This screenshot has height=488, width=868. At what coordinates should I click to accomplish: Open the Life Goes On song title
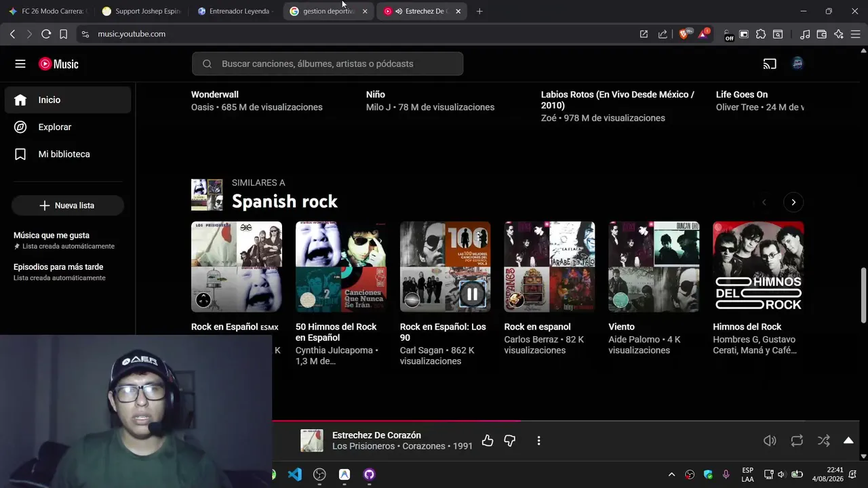coord(742,95)
